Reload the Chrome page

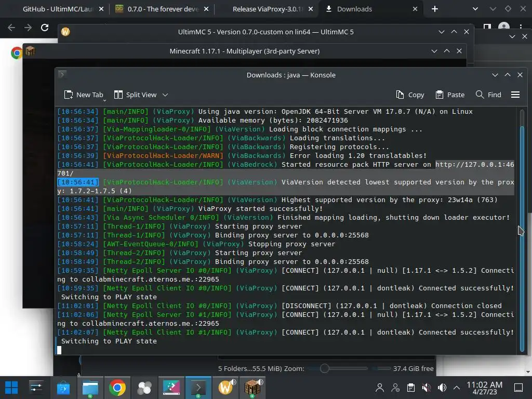pos(45,28)
